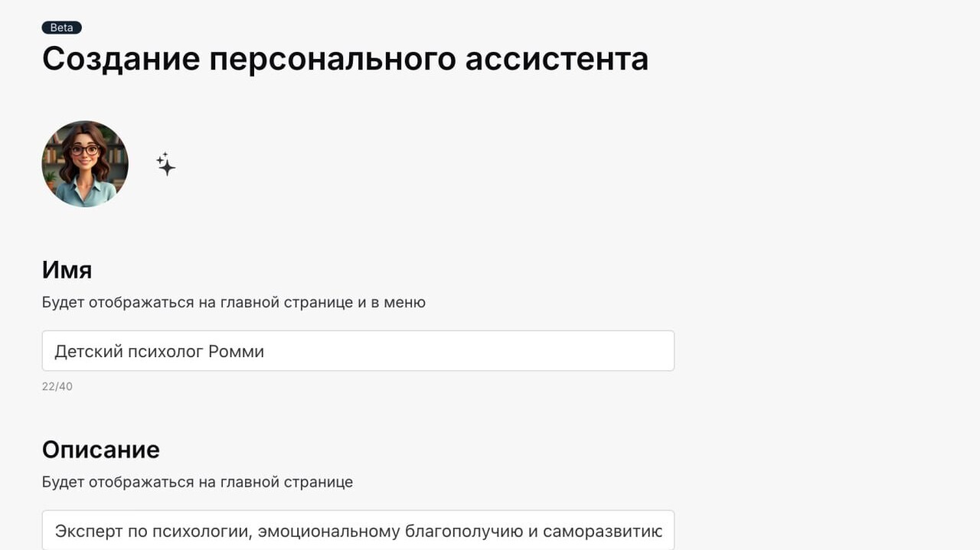Click the Имя section label

pos(67,269)
